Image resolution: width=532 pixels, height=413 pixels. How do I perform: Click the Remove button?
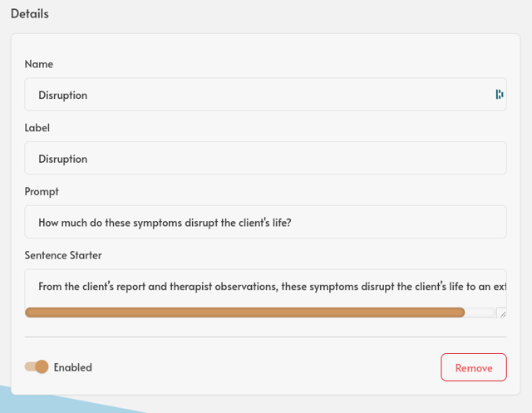click(x=474, y=367)
